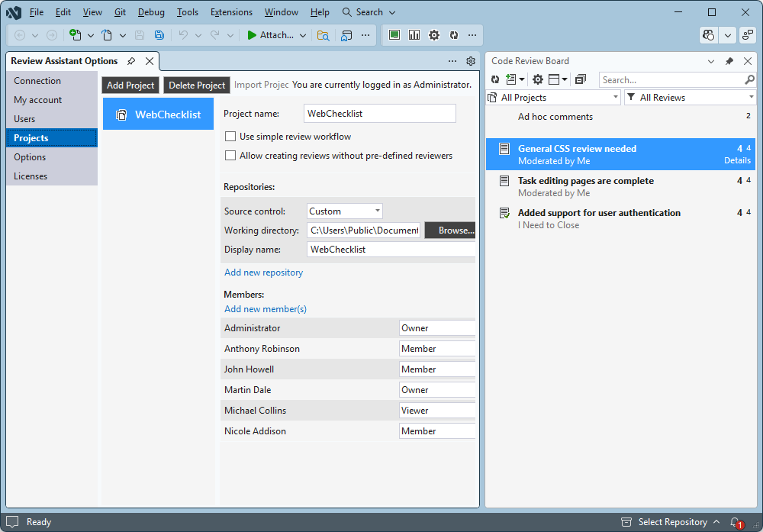Click the undo arrow in the toolbar
This screenshot has width=763, height=532.
click(x=183, y=35)
